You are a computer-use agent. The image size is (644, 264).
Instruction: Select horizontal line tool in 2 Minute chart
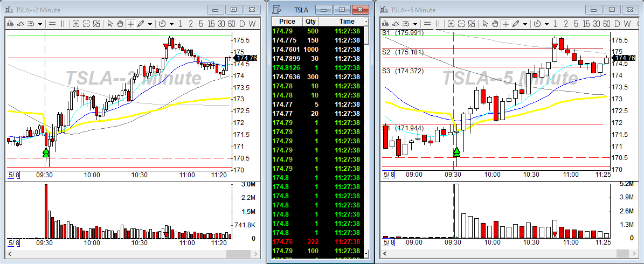(52, 24)
